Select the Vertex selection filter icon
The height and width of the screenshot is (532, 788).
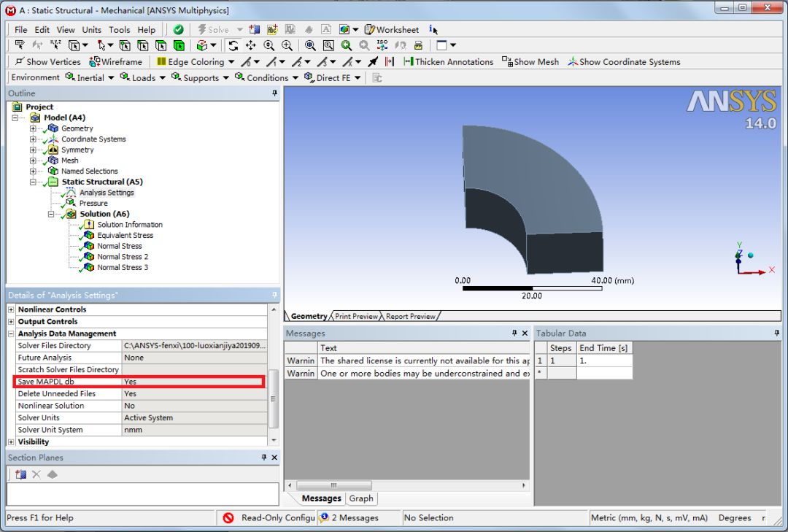(x=125, y=46)
